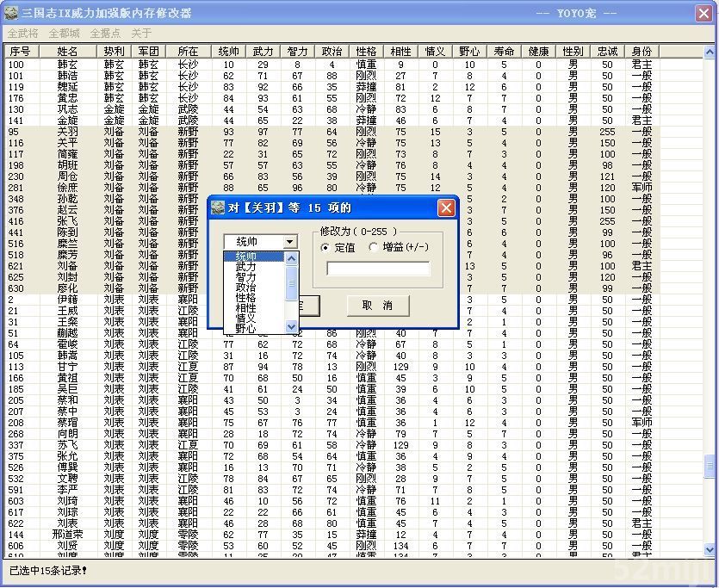719x588 pixels.
Task: Click the value input field in dialog
Action: pos(378,269)
